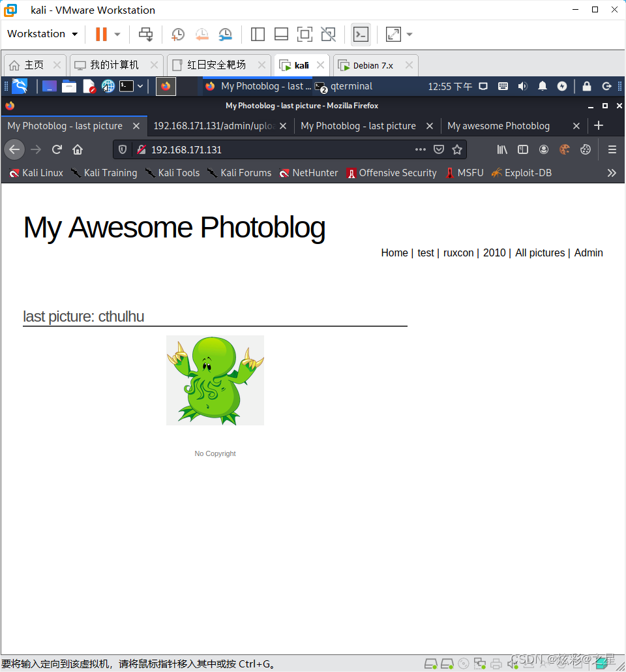Expand the stretch display dropdown arrow
The width and height of the screenshot is (626, 672).
click(410, 35)
